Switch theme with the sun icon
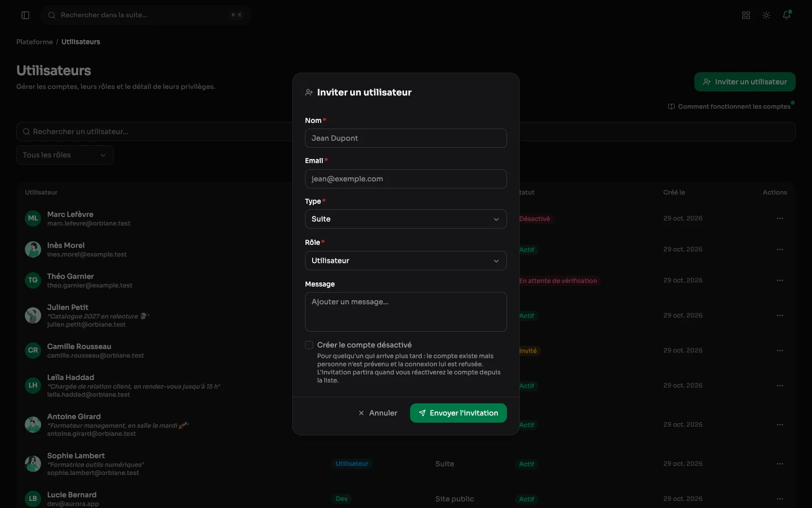Screen dimensions: 812x508 tap(766, 15)
